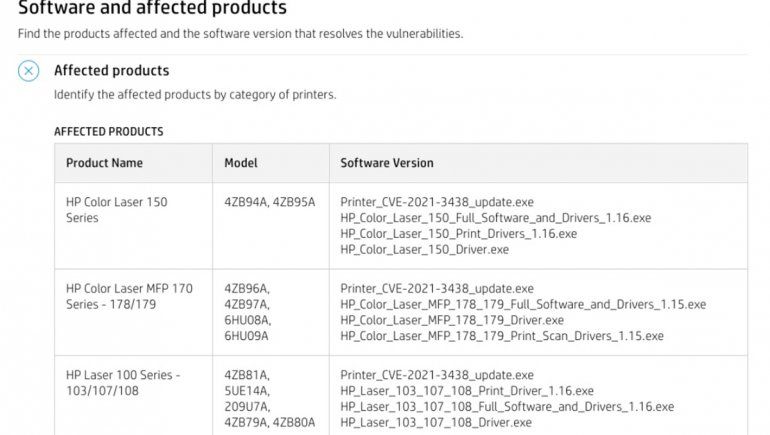Image resolution: width=770 pixels, height=435 pixels.
Task: Open HP_Color_Laser_MFP_178_179_Full_Software_and_Drivers_1.15.exe
Action: (523, 304)
